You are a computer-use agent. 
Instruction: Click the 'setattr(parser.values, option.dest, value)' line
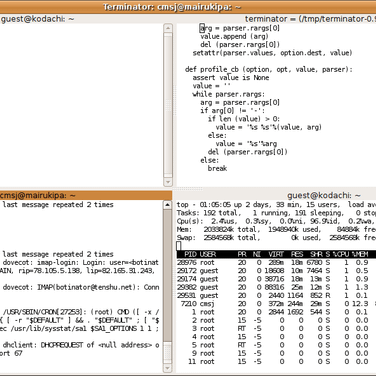(x=272, y=53)
